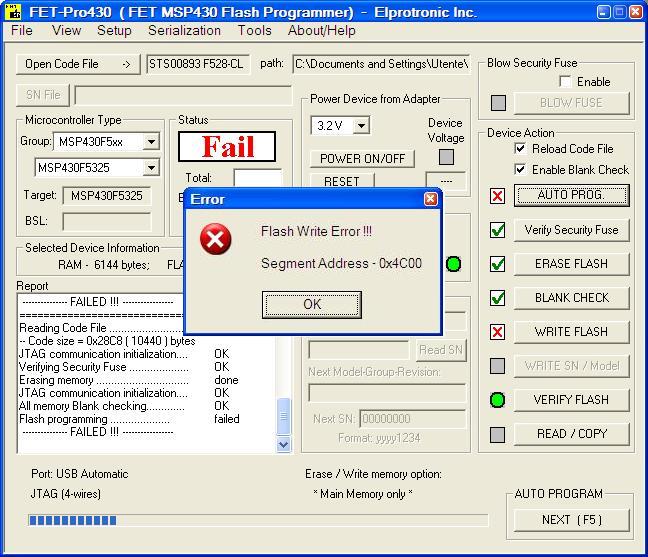
Task: Open the File menu
Action: (21, 31)
